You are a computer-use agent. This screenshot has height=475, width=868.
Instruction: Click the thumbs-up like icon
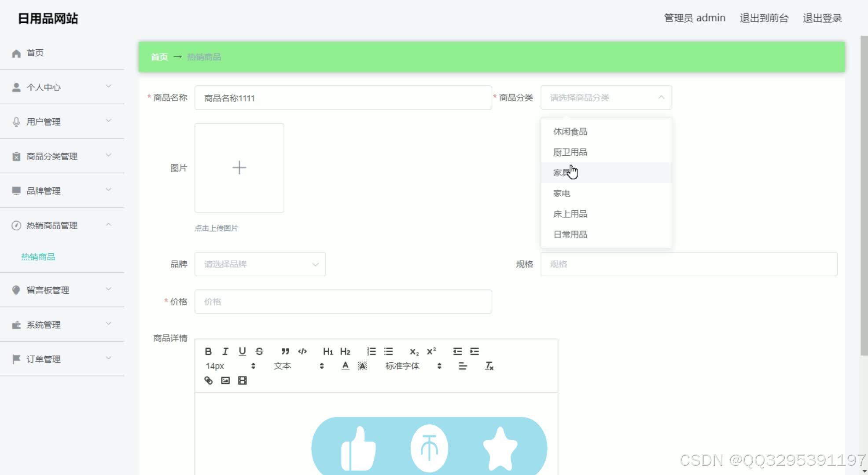[358, 449]
